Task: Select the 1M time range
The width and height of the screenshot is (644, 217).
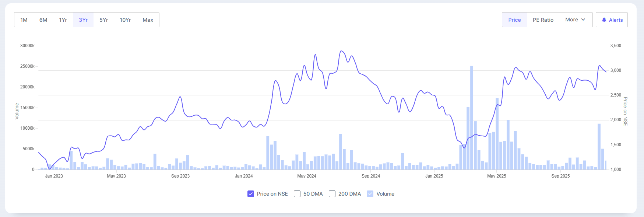Action: point(24,20)
